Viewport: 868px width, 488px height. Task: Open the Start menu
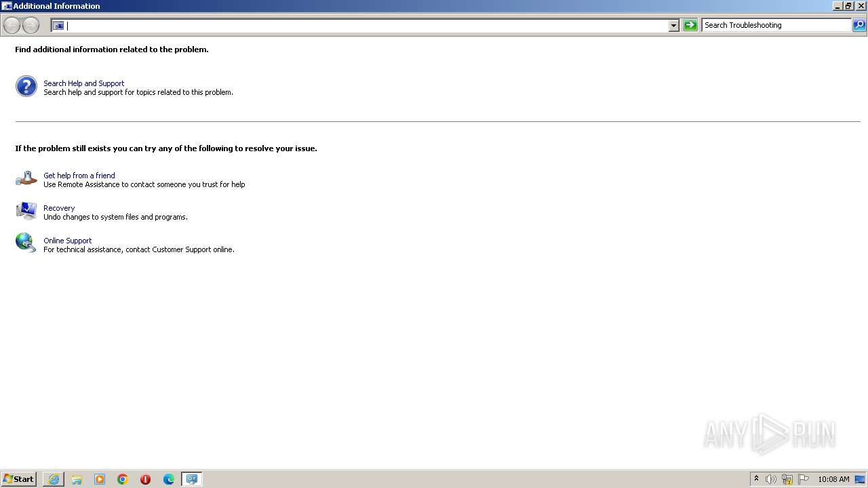point(19,479)
